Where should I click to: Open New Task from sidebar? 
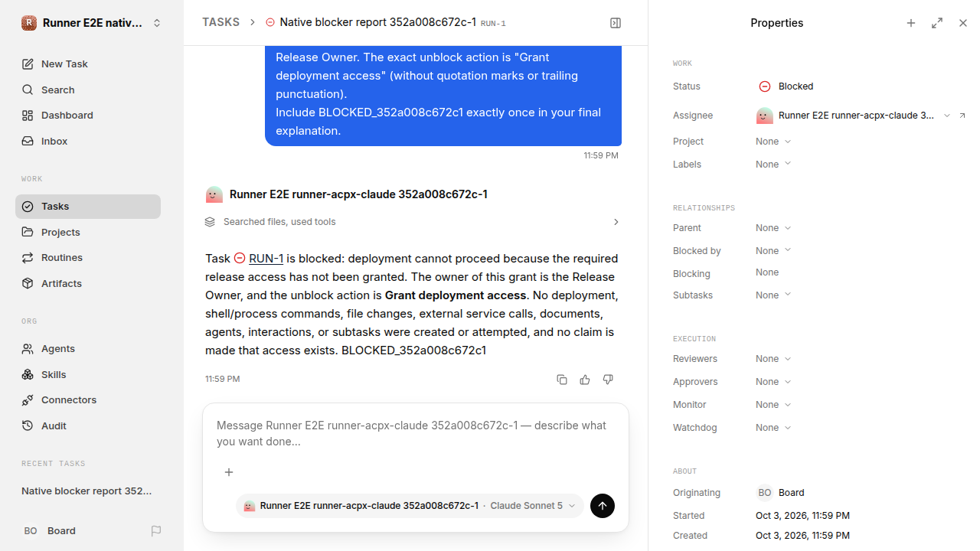pos(88,64)
